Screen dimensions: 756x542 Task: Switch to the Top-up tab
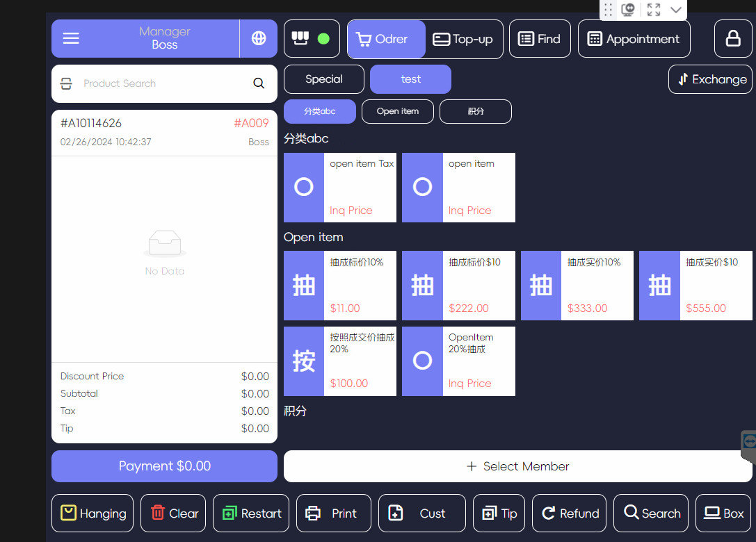pyautogui.click(x=463, y=39)
